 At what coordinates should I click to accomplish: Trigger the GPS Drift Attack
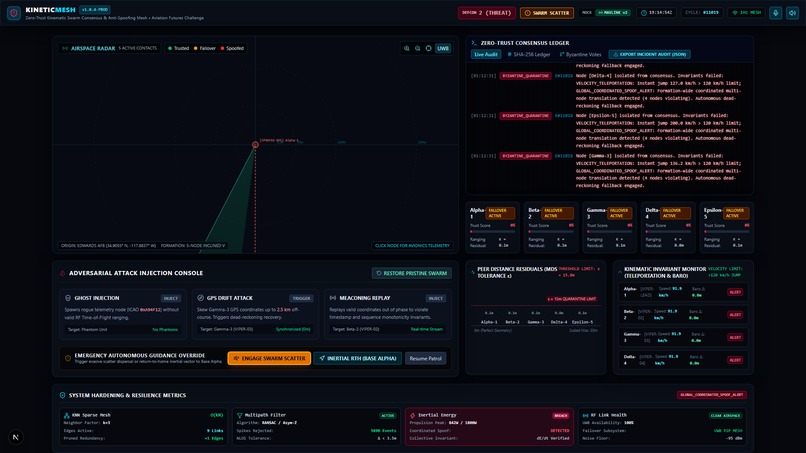[x=301, y=298]
